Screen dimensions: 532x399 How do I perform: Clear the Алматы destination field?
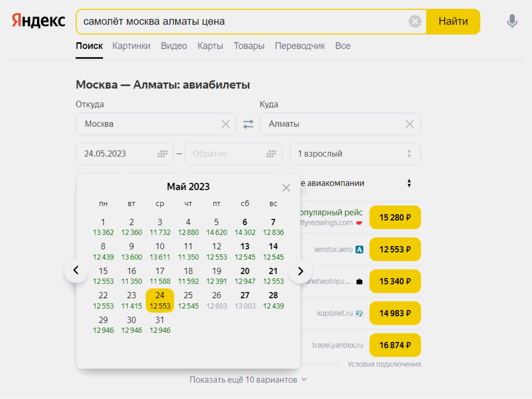click(x=409, y=124)
